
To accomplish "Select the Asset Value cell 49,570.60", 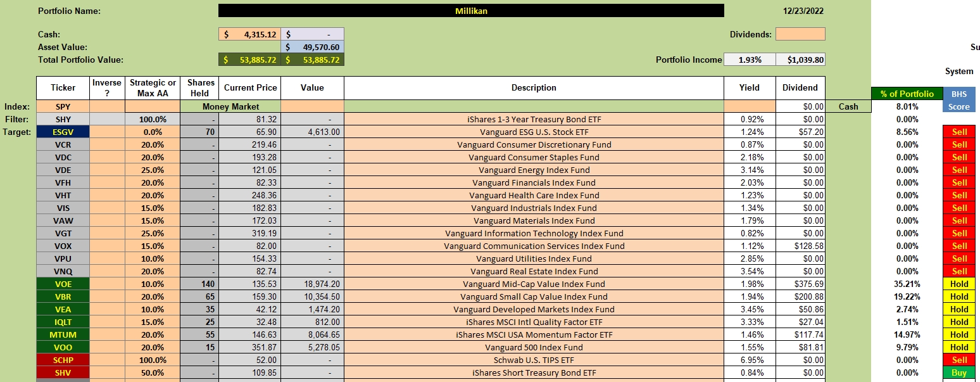I will point(313,47).
